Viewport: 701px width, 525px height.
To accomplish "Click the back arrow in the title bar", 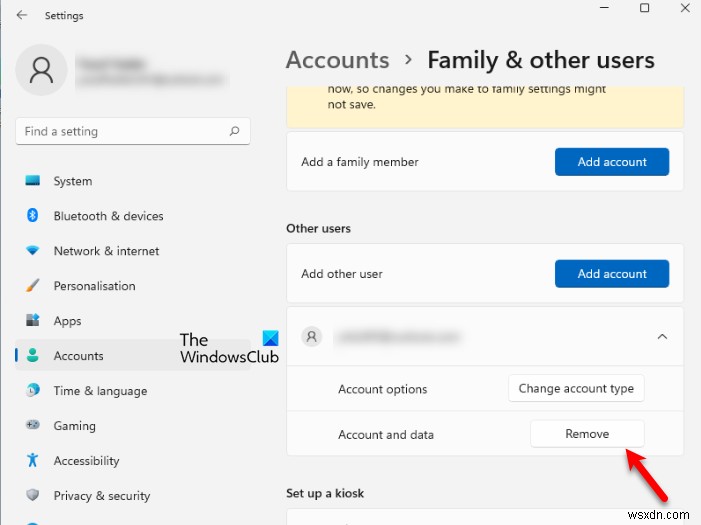I will pos(22,15).
